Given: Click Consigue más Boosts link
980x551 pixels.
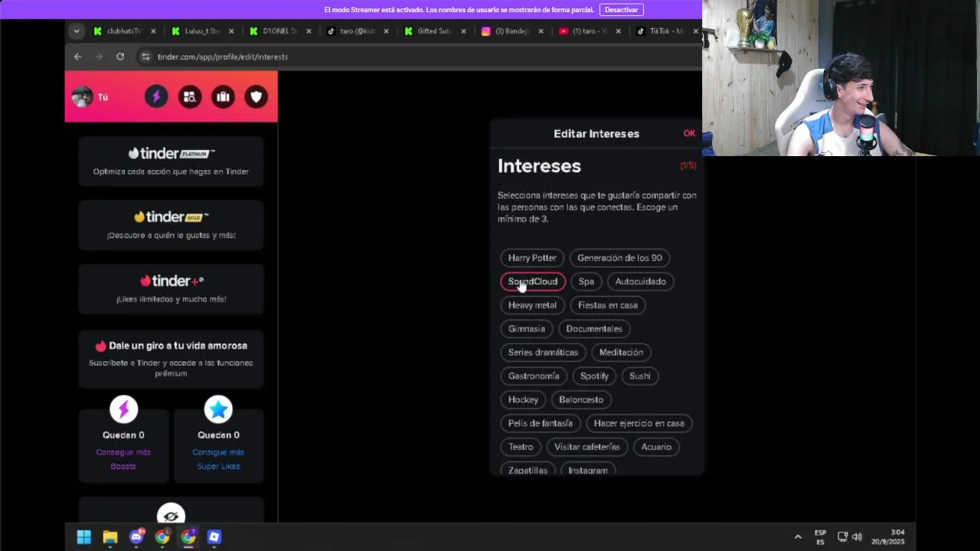Looking at the screenshot, I should point(123,459).
